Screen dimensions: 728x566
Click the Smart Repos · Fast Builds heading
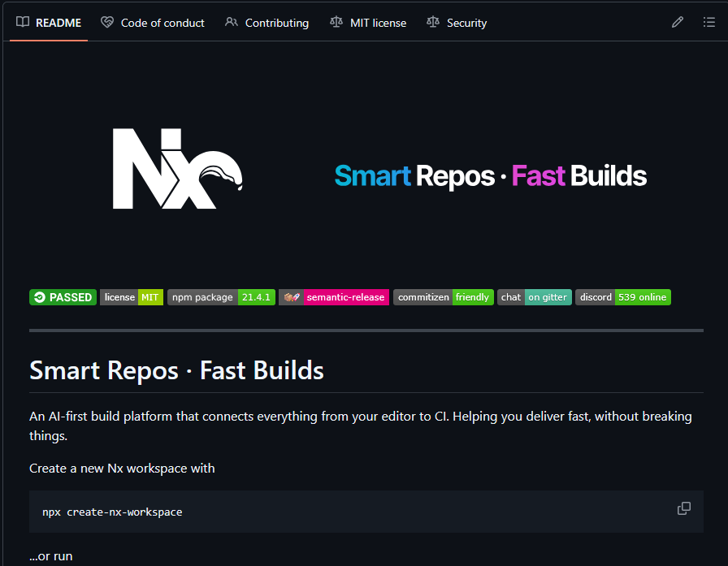point(176,370)
